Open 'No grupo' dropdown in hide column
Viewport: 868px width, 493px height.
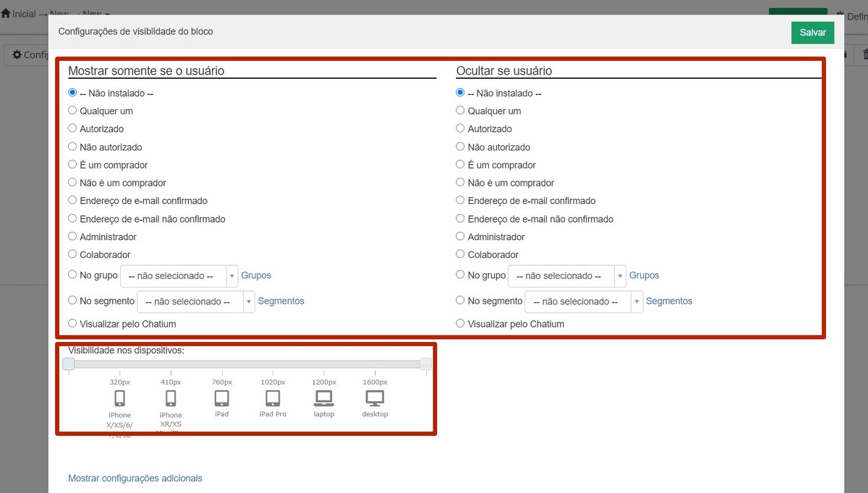[566, 276]
